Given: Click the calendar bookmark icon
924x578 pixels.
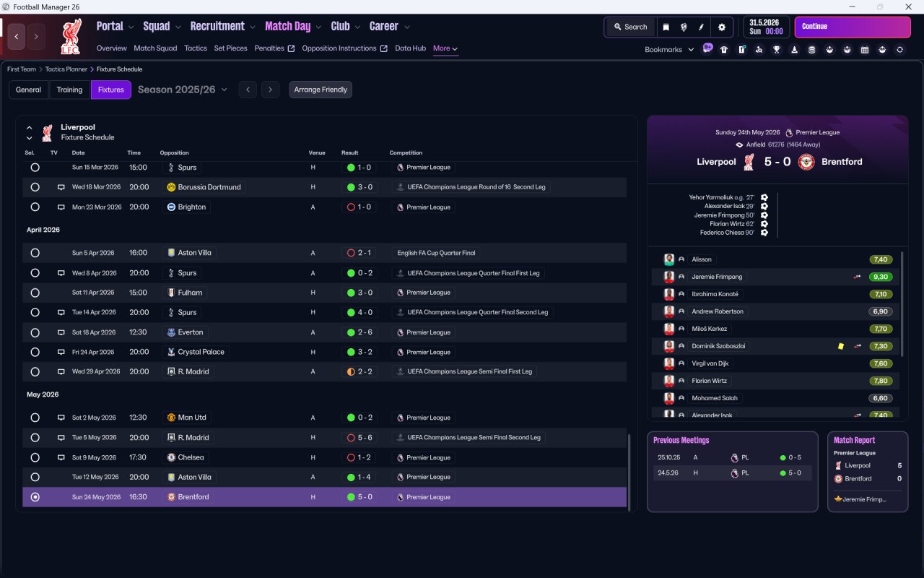Looking at the screenshot, I should click(865, 50).
